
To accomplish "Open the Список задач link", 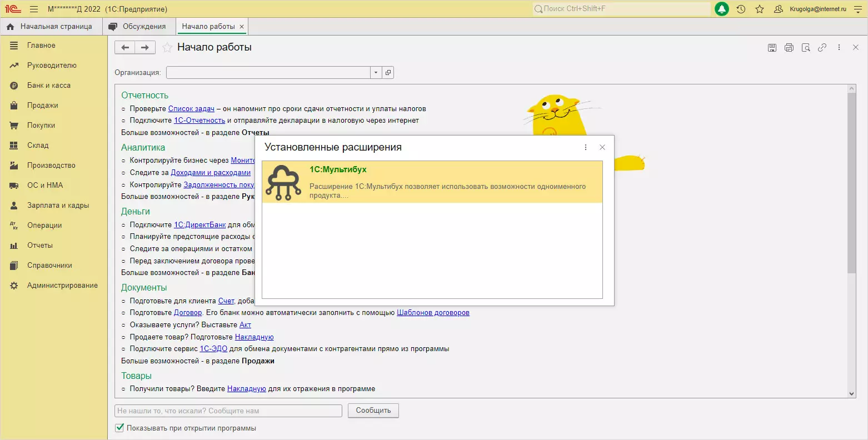I will pos(191,109).
